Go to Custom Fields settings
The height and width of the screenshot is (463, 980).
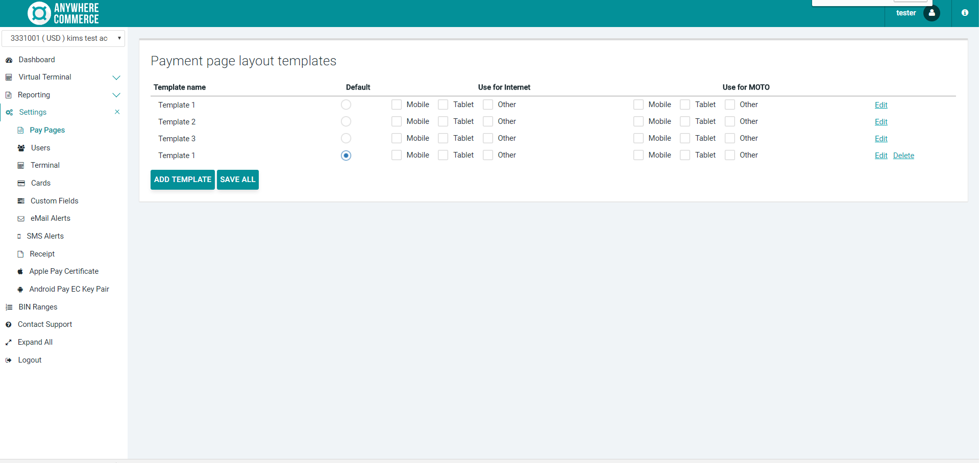click(55, 201)
